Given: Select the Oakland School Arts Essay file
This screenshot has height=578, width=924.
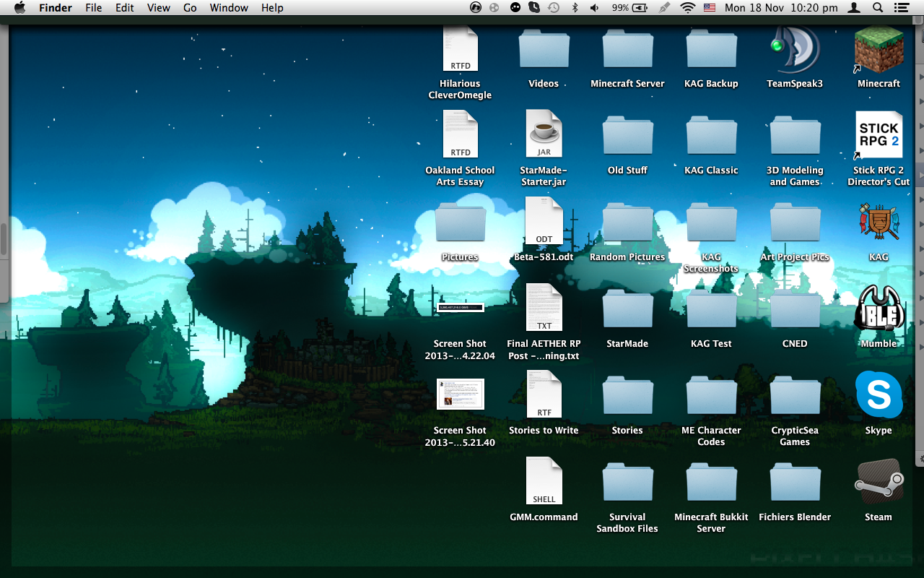Looking at the screenshot, I should point(460,134).
